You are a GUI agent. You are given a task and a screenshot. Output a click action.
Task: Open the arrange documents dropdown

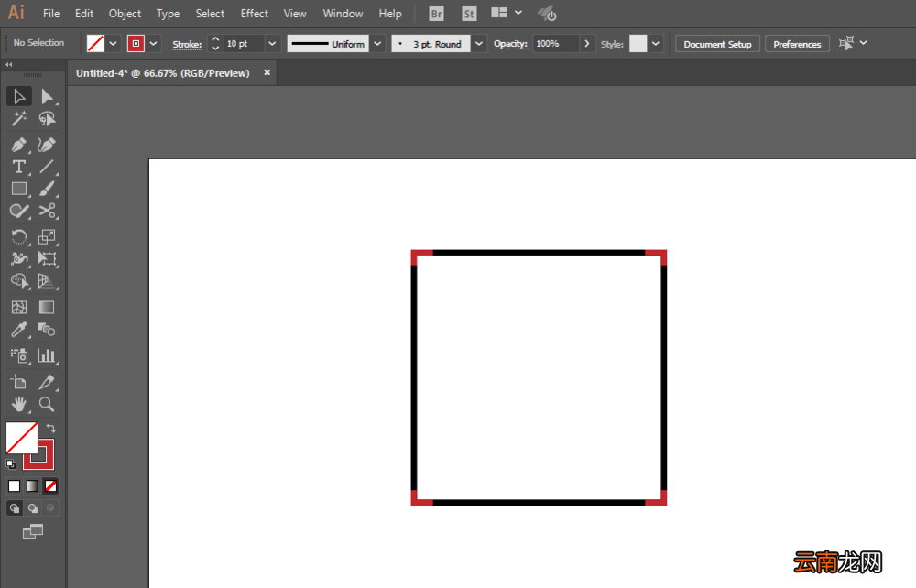coord(507,13)
